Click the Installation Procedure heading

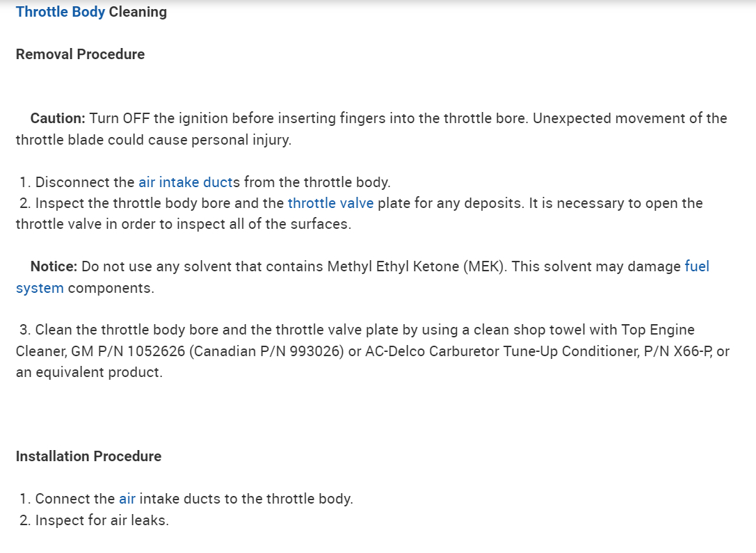tap(88, 456)
